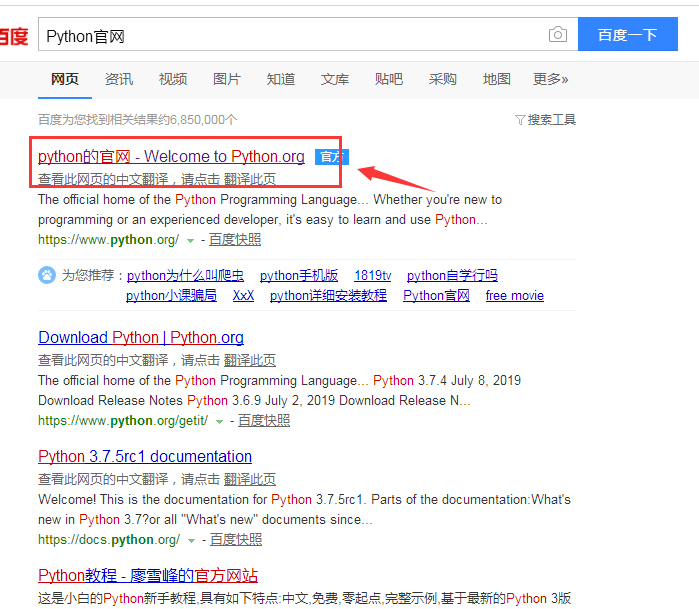Open the 文库 tab
The image size is (699, 609).
(335, 79)
